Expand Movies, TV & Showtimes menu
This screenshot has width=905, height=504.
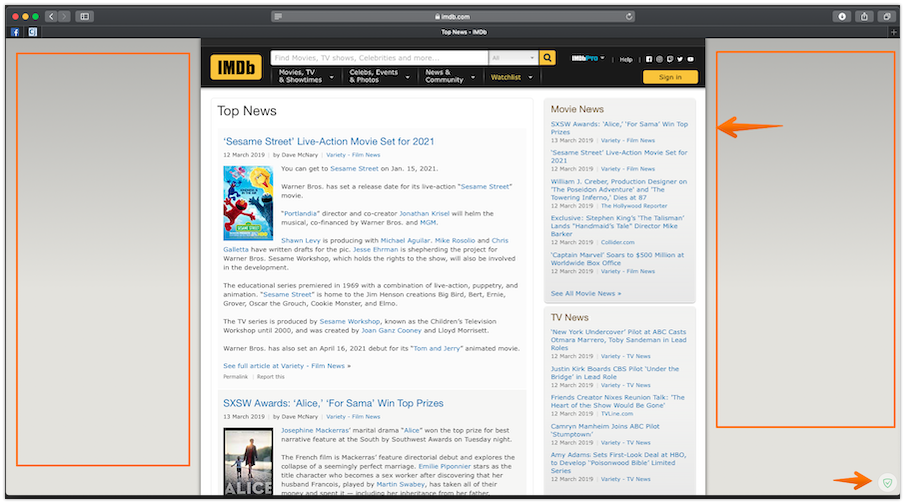306,76
